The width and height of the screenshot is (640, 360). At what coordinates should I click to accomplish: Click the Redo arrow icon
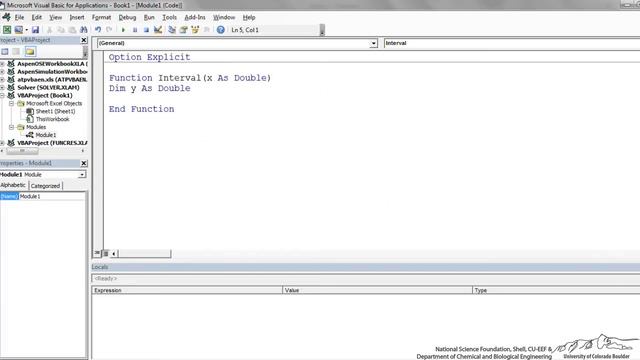(109, 30)
